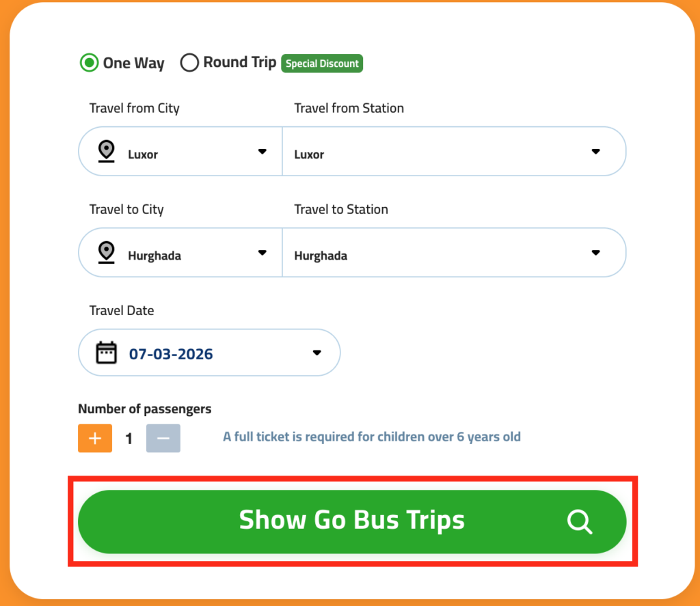The image size is (700, 606).
Task: Decrease passengers with the minus button
Action: point(163,439)
